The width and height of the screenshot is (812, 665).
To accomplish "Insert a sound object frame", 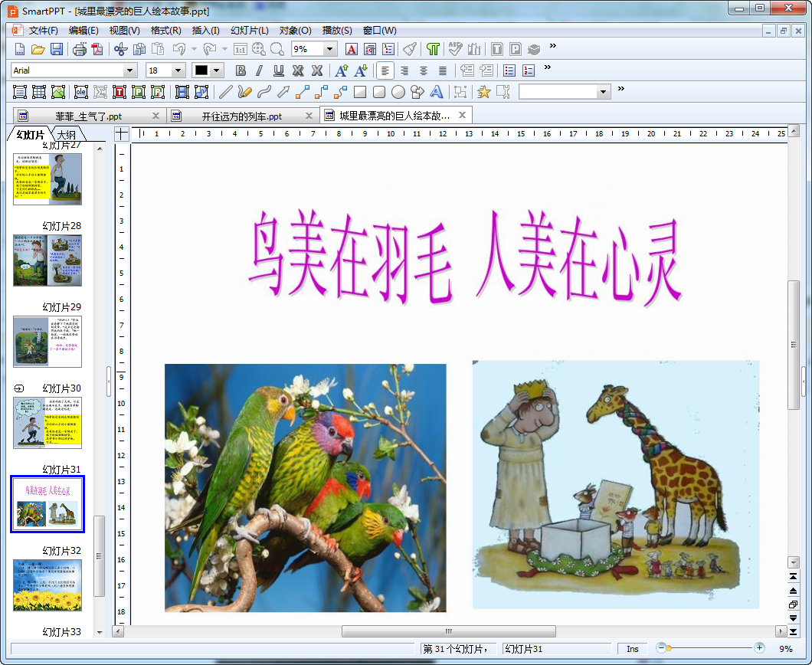I will (x=201, y=92).
